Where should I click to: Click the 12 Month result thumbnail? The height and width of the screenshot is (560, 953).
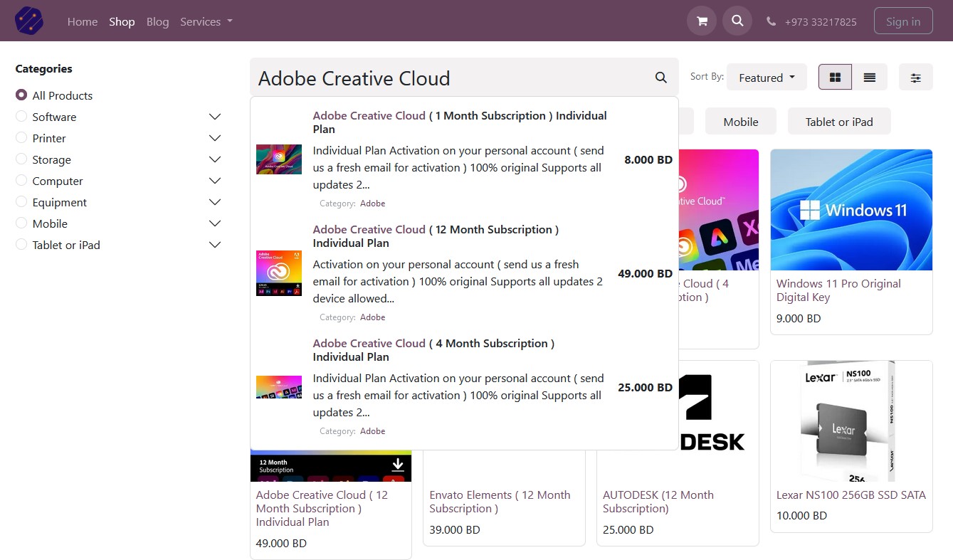(x=279, y=273)
